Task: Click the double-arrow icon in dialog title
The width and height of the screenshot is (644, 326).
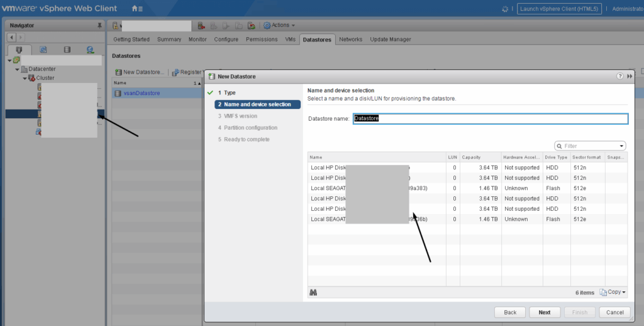Action: click(x=630, y=76)
